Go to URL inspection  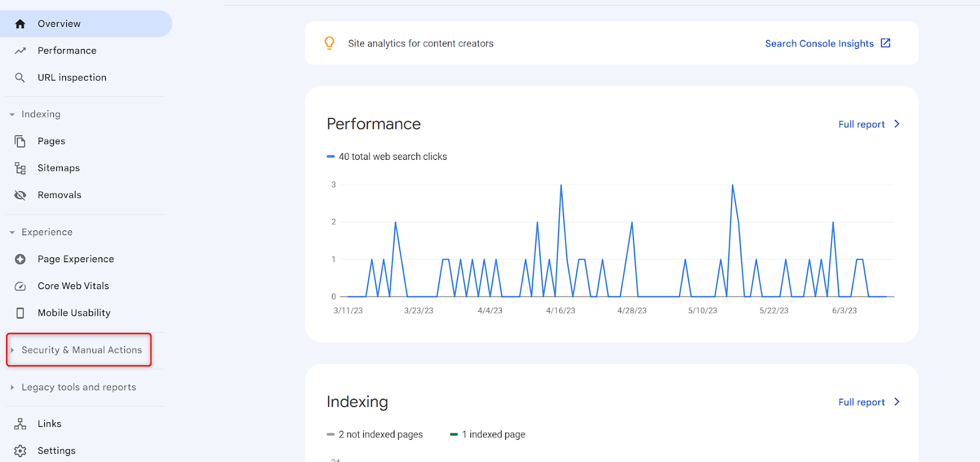[x=86, y=78]
